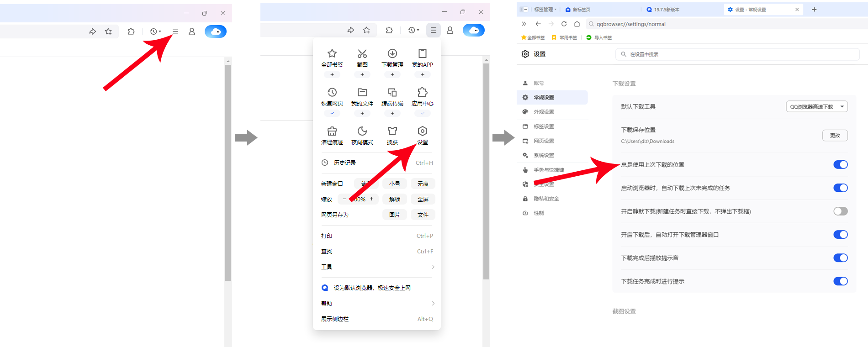Open history dropdown arrow in left panel

tap(160, 32)
